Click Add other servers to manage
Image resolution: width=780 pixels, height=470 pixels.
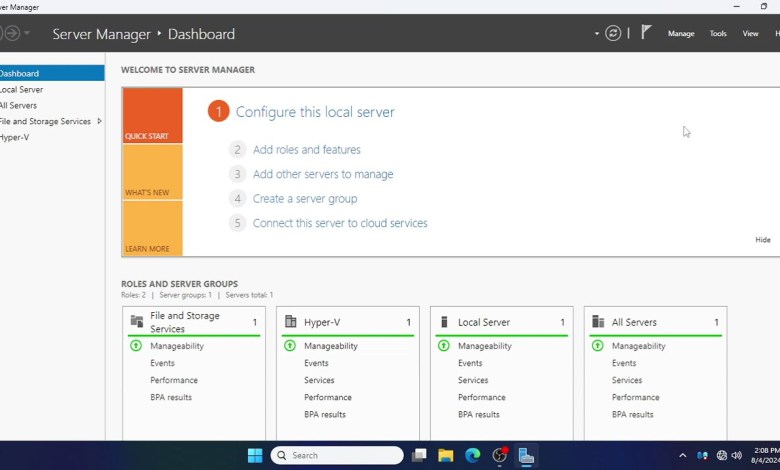(x=323, y=174)
